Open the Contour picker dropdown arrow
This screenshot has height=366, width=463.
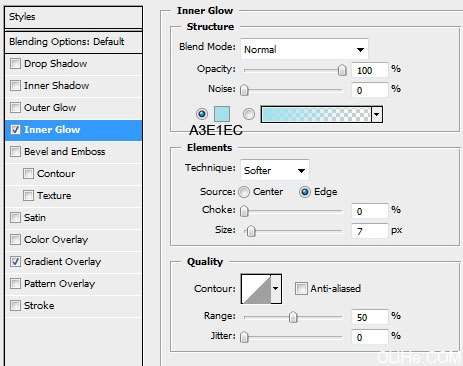(x=276, y=289)
